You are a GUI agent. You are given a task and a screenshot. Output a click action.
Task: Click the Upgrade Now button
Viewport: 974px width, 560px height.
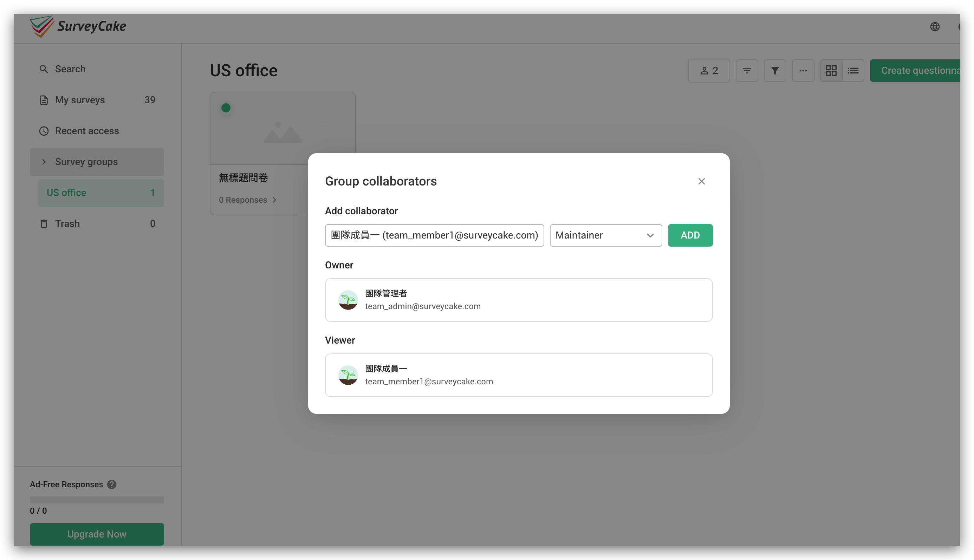tap(97, 534)
